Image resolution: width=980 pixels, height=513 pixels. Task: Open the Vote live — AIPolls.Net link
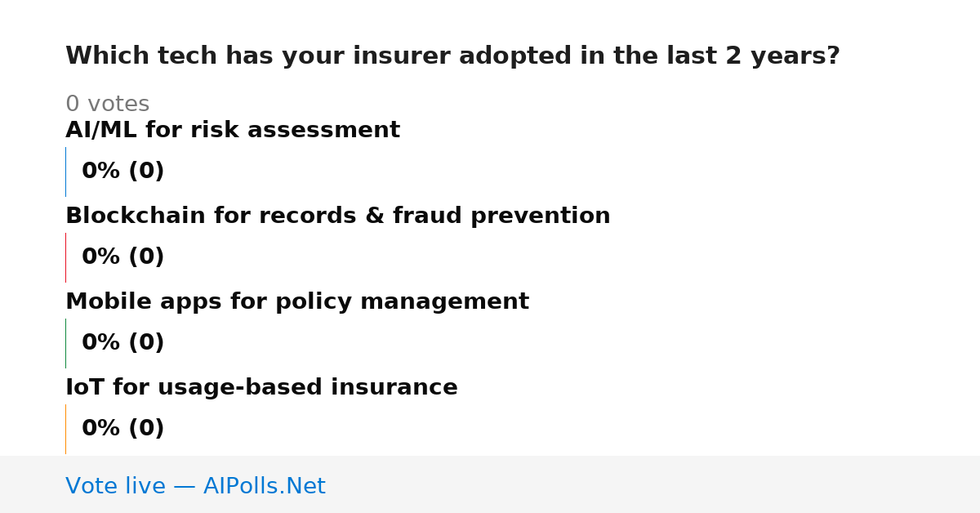click(x=195, y=486)
